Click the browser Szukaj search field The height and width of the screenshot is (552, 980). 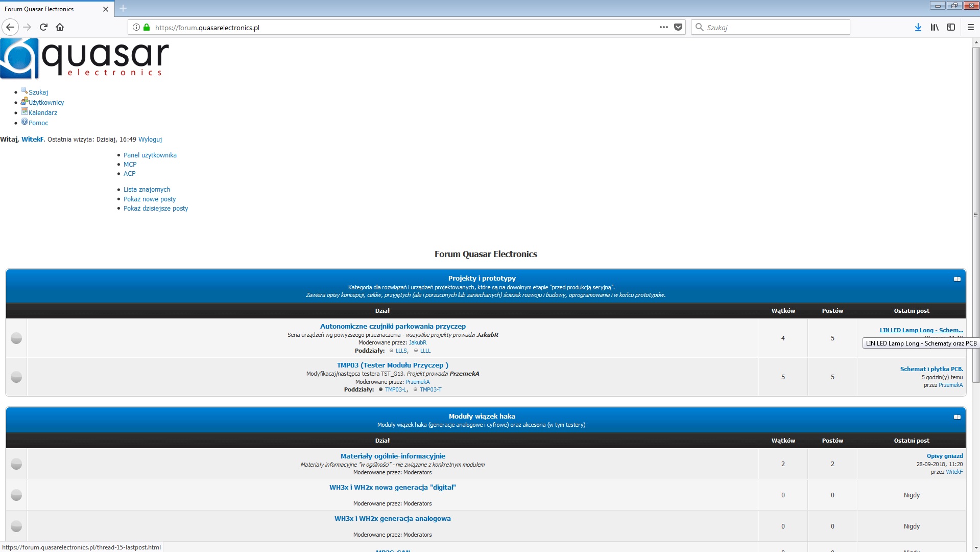pos(770,27)
